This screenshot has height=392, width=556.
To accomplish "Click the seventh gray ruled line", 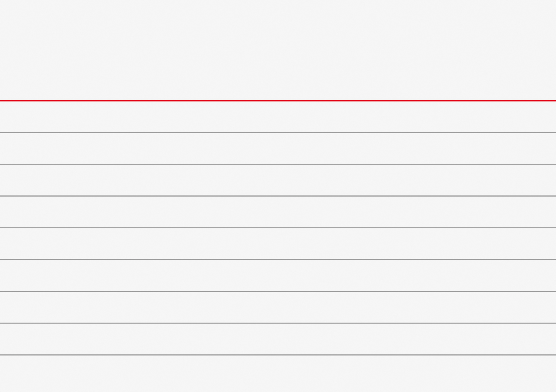I will pyautogui.click(x=278, y=323).
